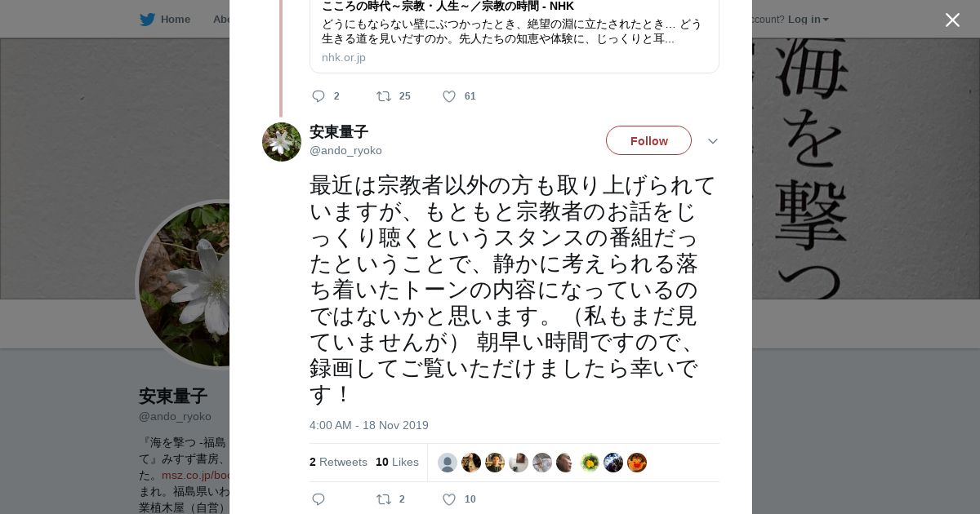The image size is (980, 514).
Task: Click the 安東量子 display name in the tweet
Action: (339, 132)
